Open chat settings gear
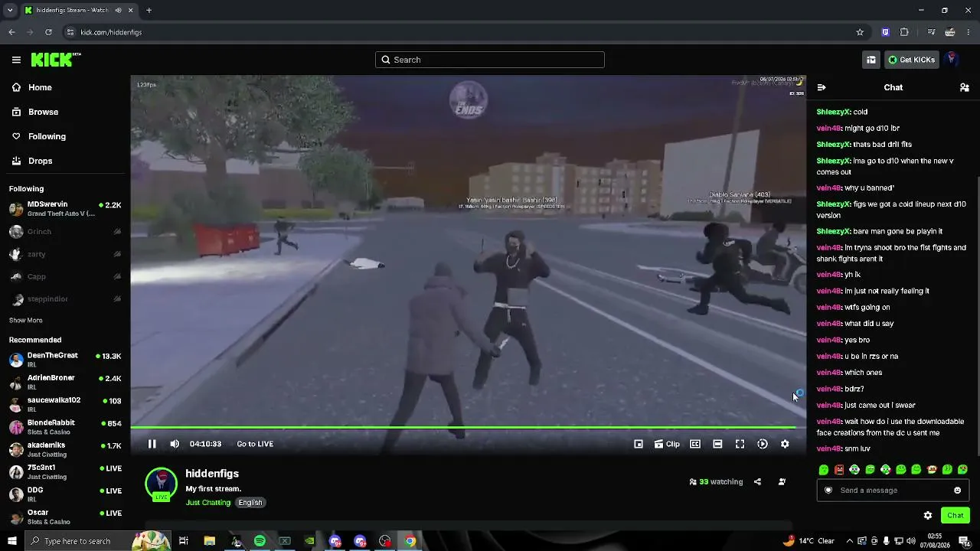This screenshot has height=551, width=980. pyautogui.click(x=928, y=515)
